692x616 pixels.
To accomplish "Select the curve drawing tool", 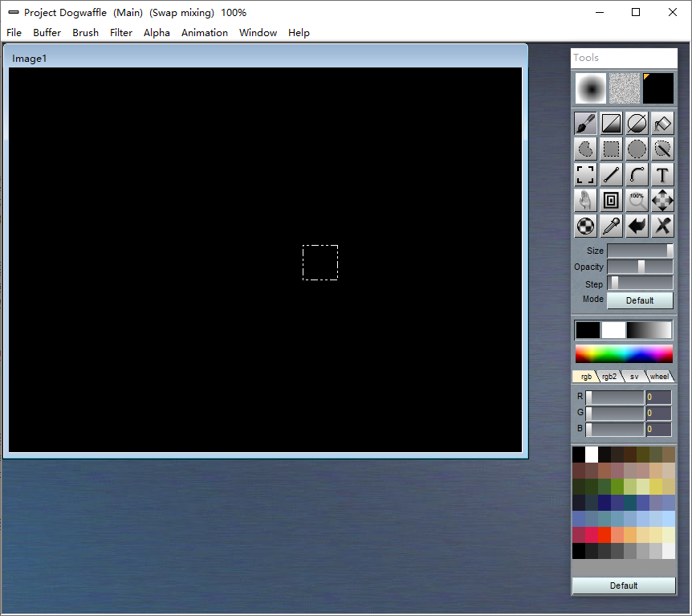I will tap(637, 175).
